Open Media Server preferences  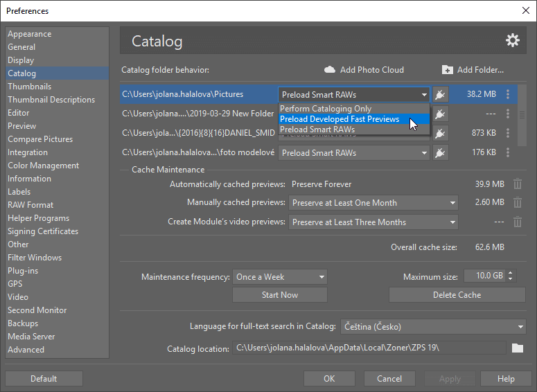(x=58, y=337)
